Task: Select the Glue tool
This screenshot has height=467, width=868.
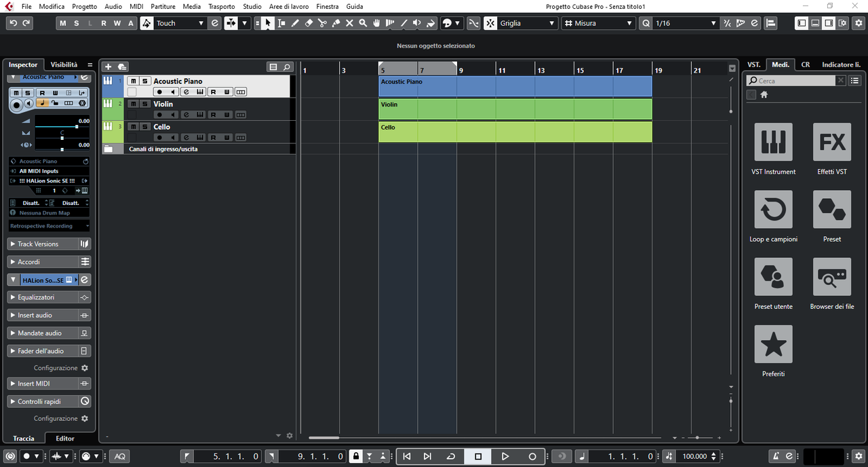Action: (336, 23)
